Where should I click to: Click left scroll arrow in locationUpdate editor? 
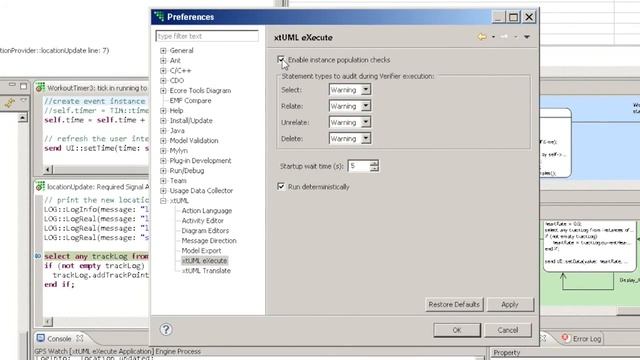coord(48,322)
